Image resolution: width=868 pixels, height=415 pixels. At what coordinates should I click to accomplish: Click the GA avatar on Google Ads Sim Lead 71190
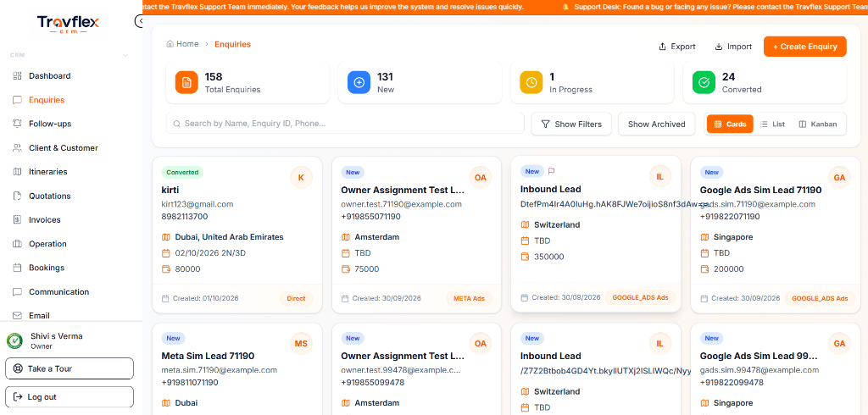click(839, 178)
